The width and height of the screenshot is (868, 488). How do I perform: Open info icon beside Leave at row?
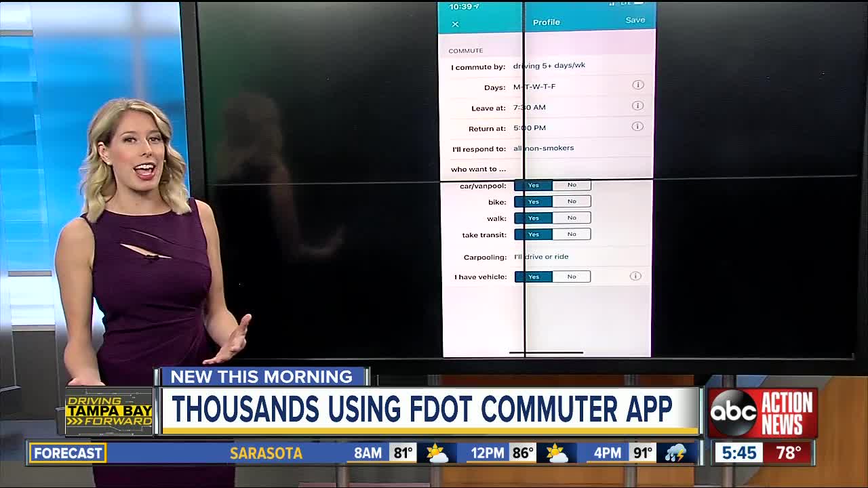[637, 106]
